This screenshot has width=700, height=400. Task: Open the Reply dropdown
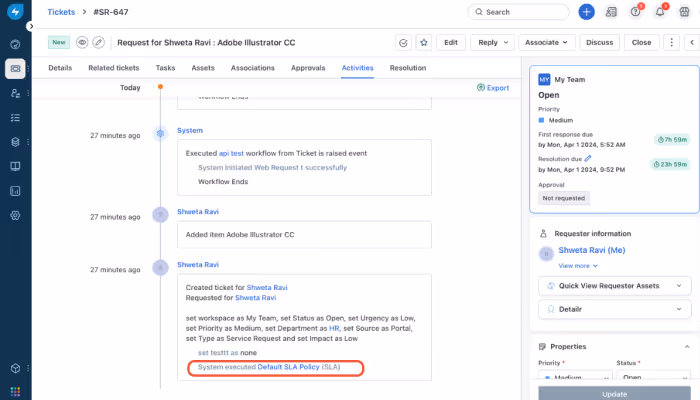coord(492,42)
